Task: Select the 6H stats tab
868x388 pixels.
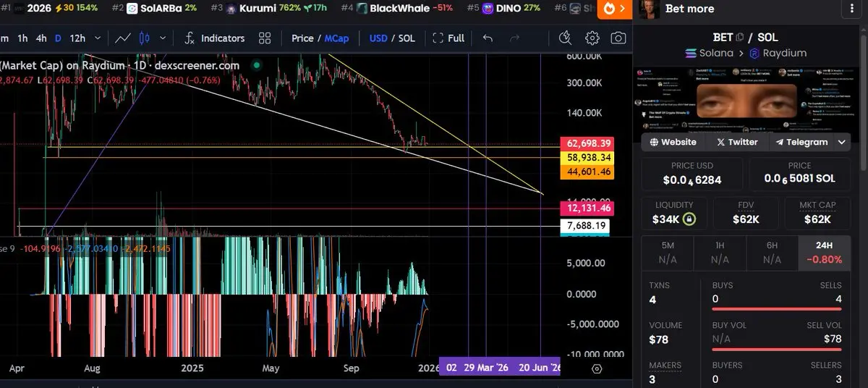Action: 772,252
